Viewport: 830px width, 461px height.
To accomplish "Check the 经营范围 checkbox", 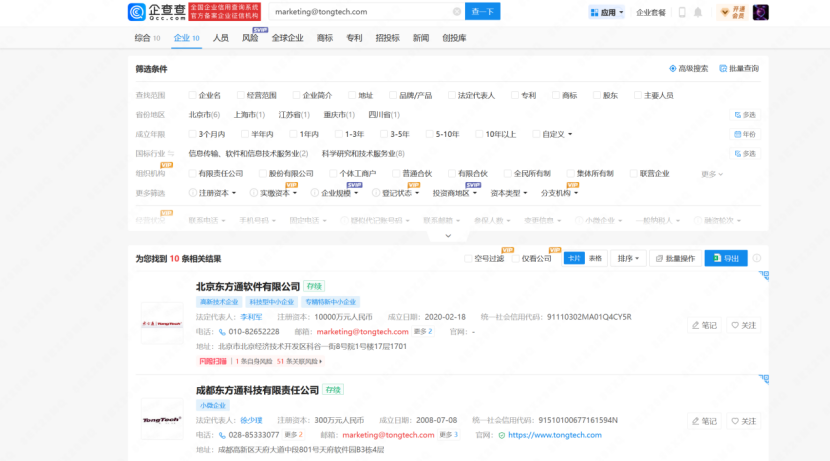I will point(240,95).
